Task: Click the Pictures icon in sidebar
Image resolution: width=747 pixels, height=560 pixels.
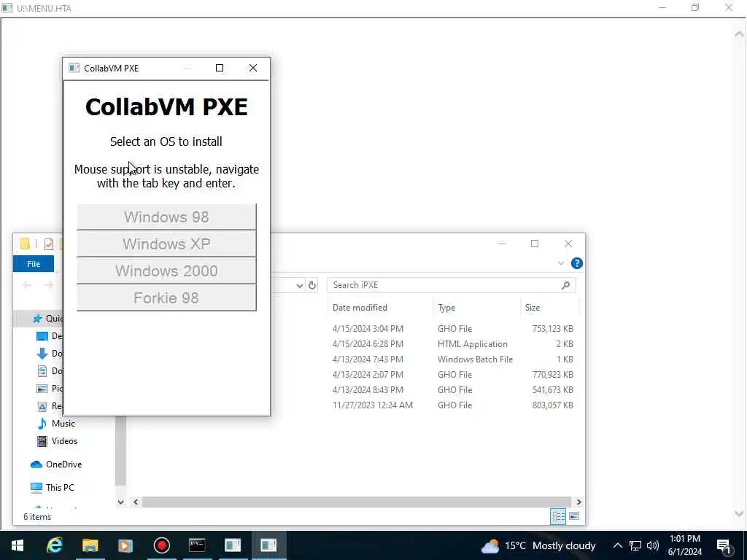Action: tap(42, 389)
